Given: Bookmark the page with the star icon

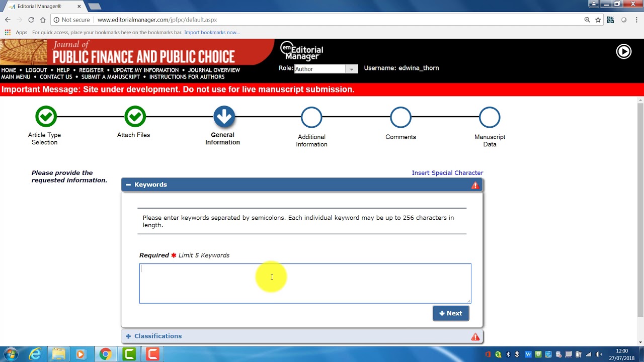Looking at the screenshot, I should pos(598,20).
